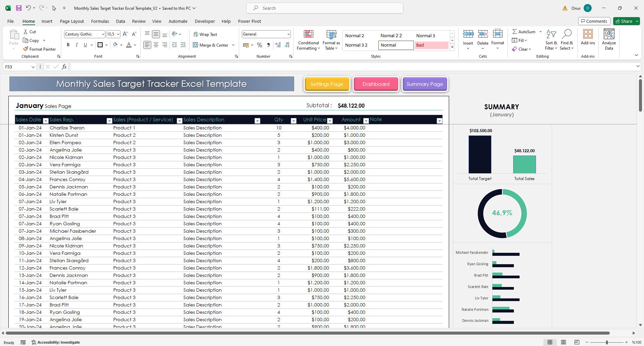Open the font size dropdown
Image resolution: width=644 pixels, height=346 pixels.
click(x=118, y=34)
